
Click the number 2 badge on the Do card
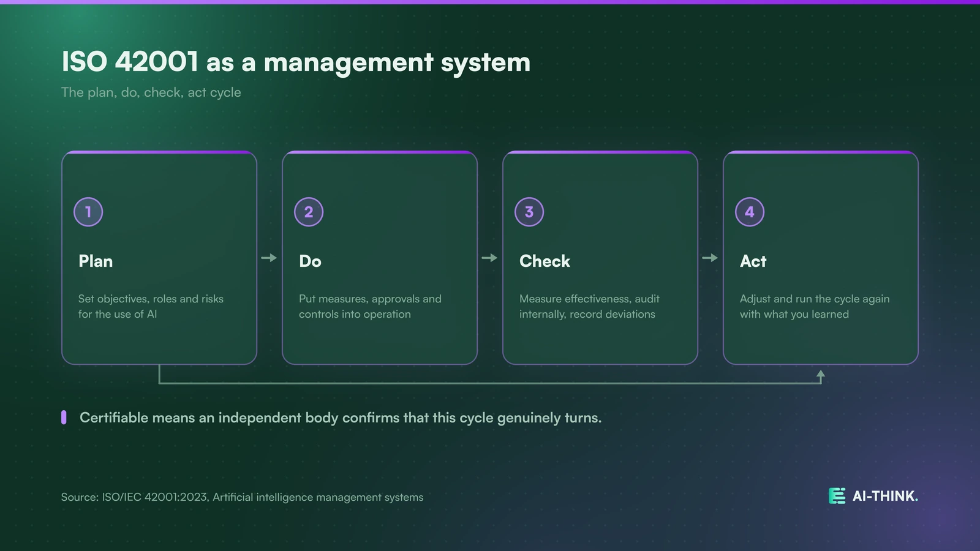point(309,212)
